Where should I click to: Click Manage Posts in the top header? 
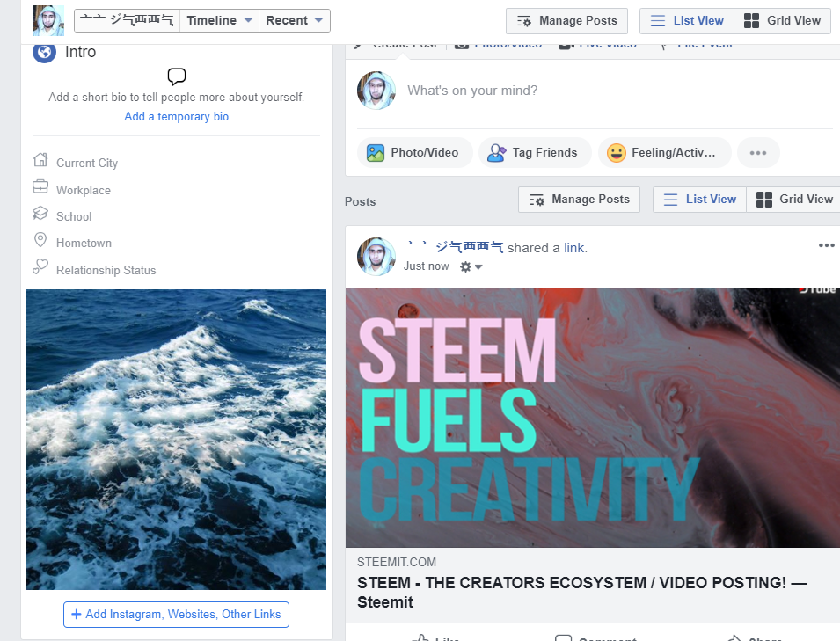[x=566, y=21]
